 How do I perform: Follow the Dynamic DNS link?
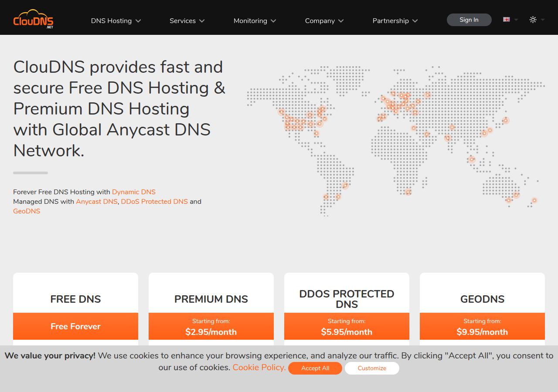[x=134, y=192]
